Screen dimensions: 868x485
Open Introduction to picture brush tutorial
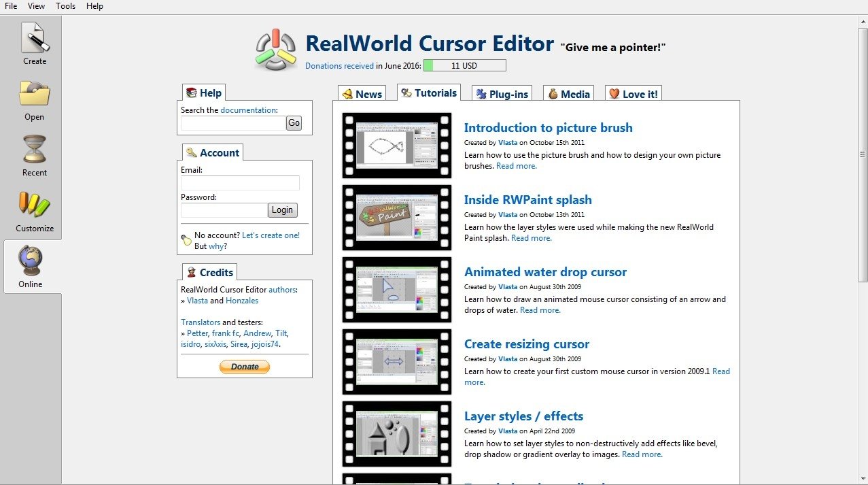point(548,128)
